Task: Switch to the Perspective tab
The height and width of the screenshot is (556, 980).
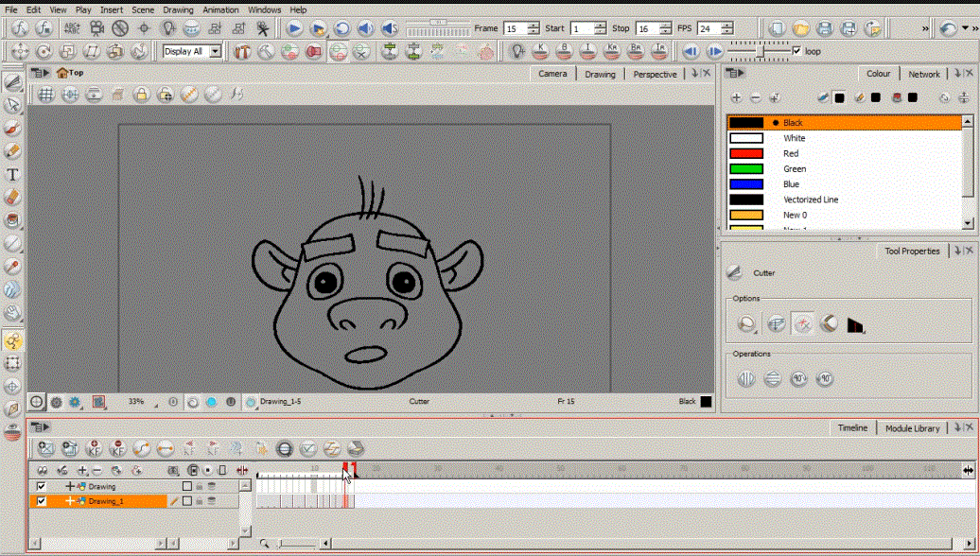Action: click(655, 74)
